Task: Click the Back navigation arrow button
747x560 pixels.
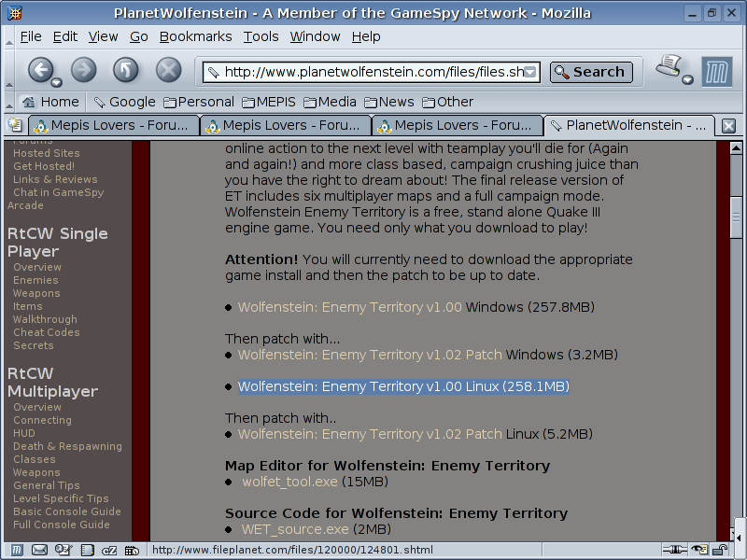Action: [x=38, y=70]
